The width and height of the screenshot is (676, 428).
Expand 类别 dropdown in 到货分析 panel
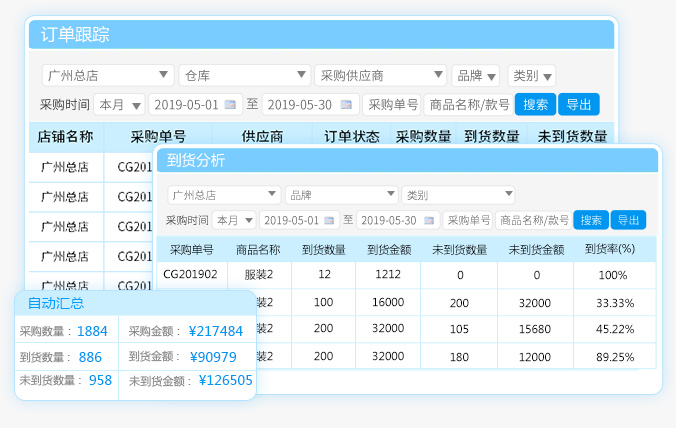pyautogui.click(x=458, y=195)
